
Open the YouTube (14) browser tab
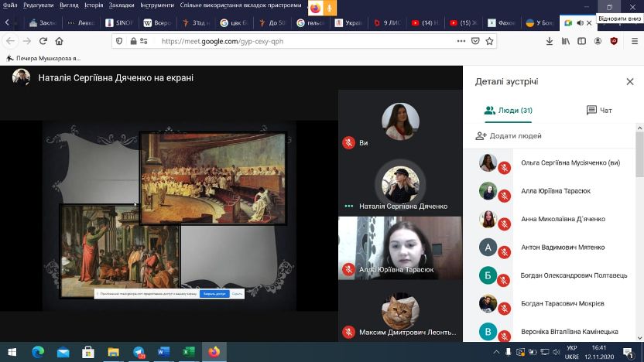point(425,23)
